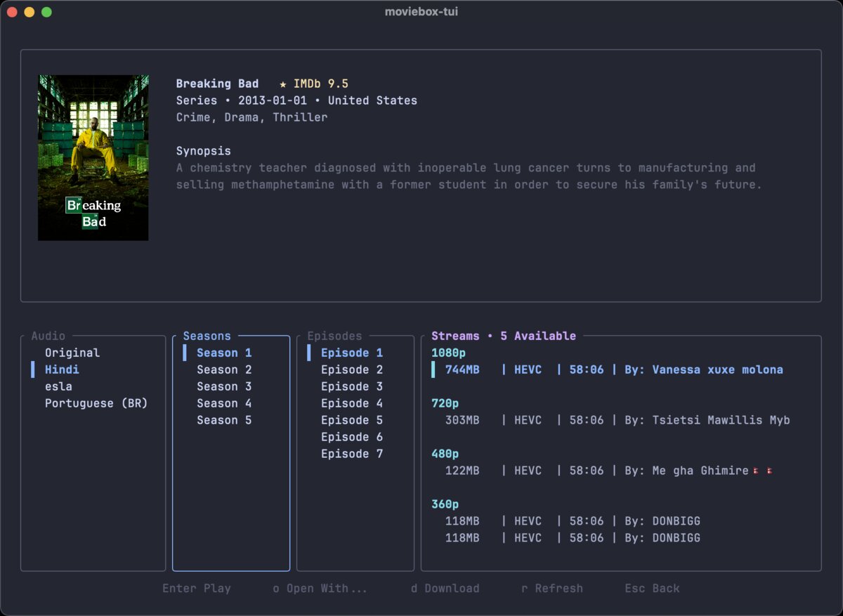The width and height of the screenshot is (843, 616).
Task: Click the Open With... option
Action: 320,589
